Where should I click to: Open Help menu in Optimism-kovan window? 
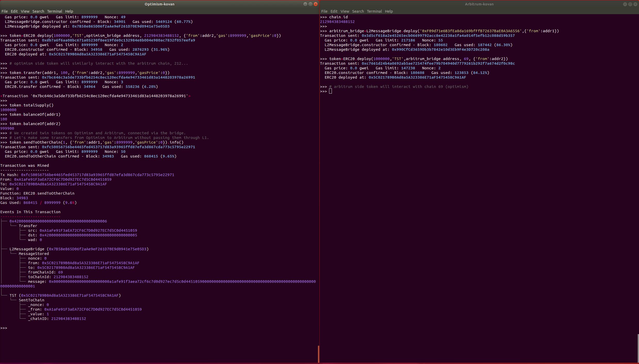click(69, 11)
